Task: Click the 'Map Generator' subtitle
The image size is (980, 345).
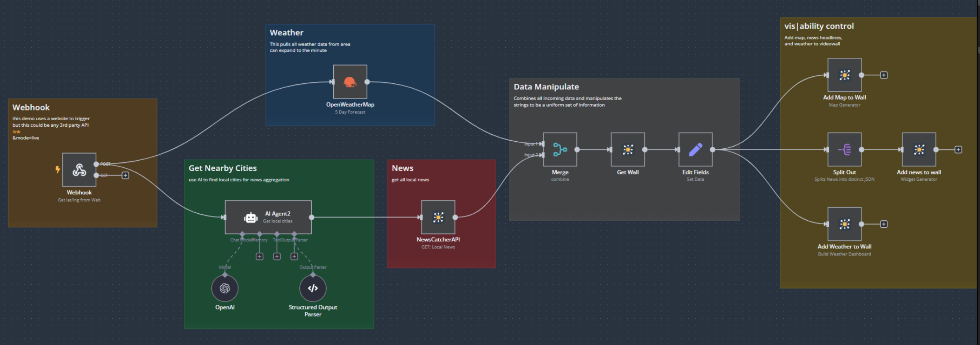Action: click(844, 105)
